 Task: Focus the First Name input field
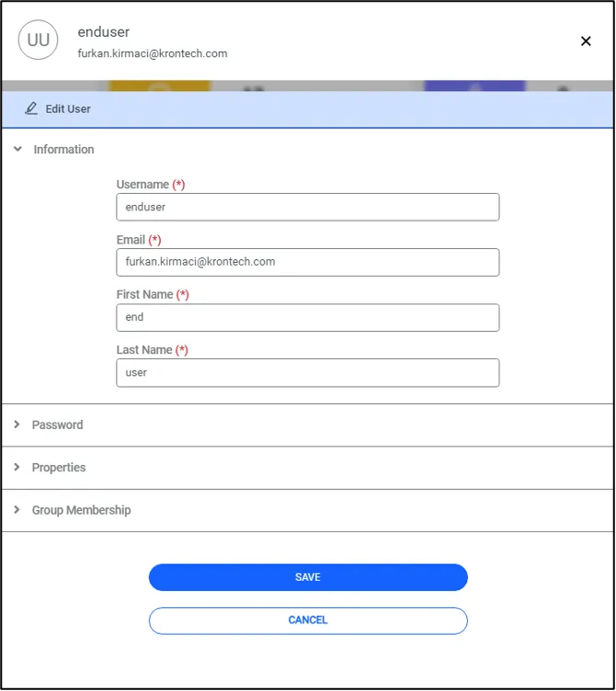(308, 317)
